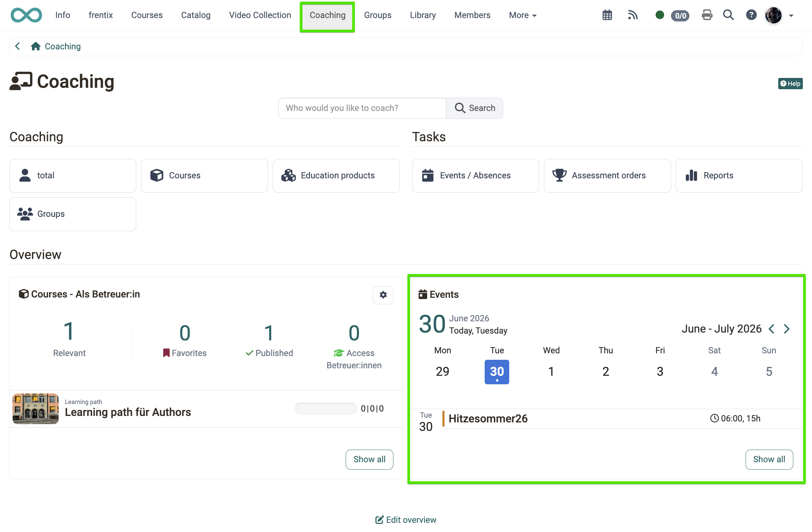Go to Coaching home breadcrumb icon

35,46
